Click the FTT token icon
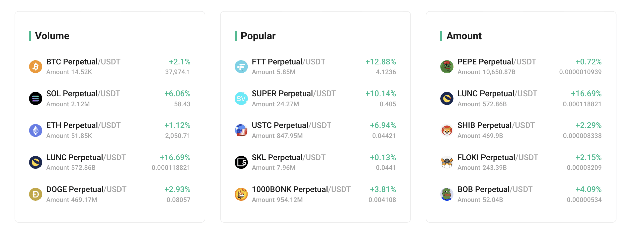 (241, 67)
